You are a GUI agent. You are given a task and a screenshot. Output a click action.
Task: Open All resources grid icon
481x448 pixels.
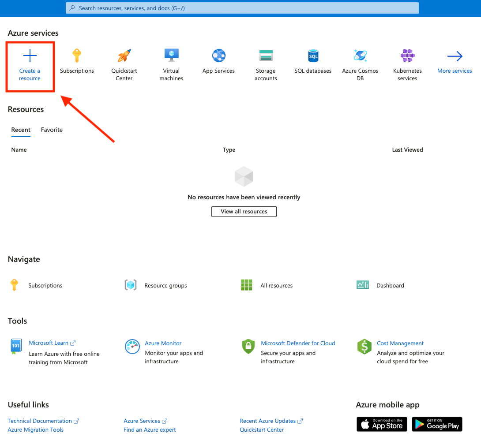(x=246, y=285)
